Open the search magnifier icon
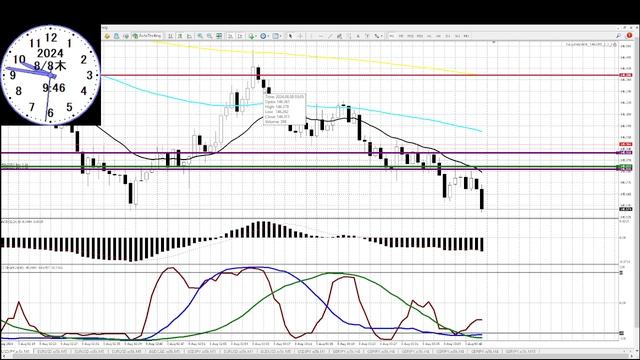 (x=618, y=36)
